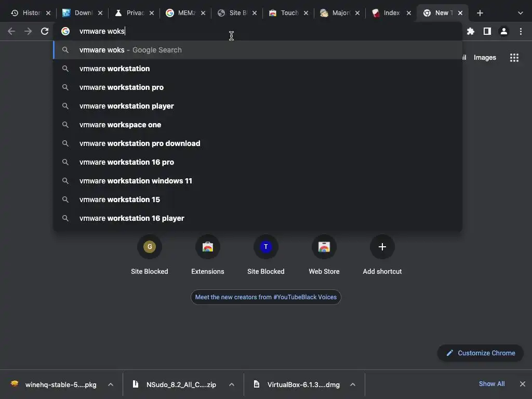The width and height of the screenshot is (532, 399).
Task: Select 'vmware workstation 15' suggestion
Action: [258, 199]
